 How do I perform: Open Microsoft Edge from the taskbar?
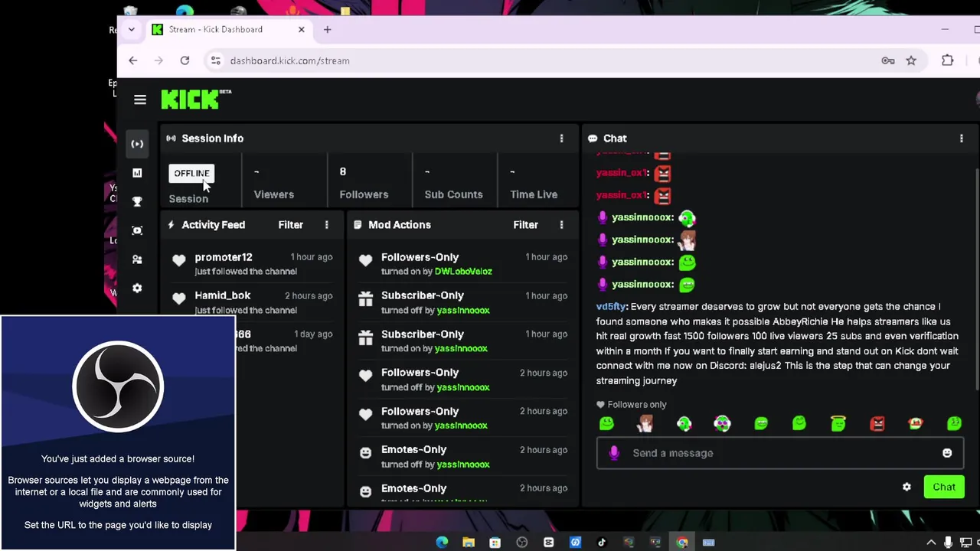[442, 543]
